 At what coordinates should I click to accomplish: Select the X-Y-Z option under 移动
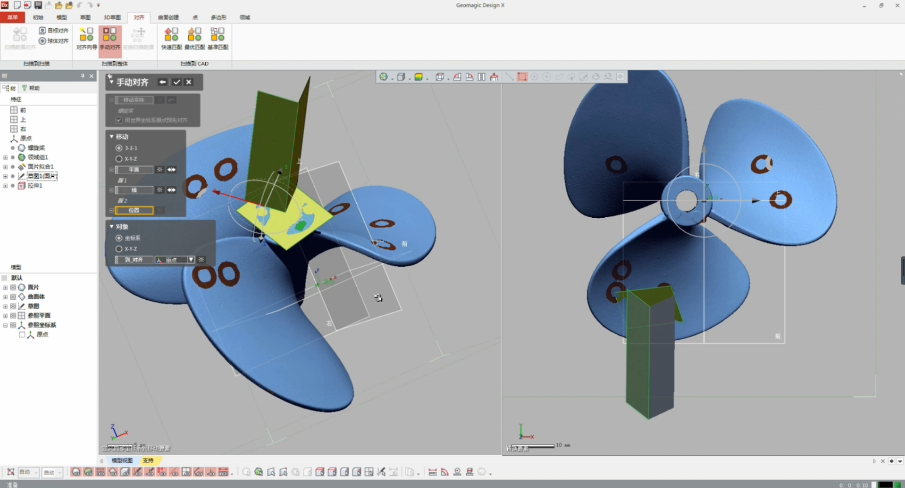119,158
